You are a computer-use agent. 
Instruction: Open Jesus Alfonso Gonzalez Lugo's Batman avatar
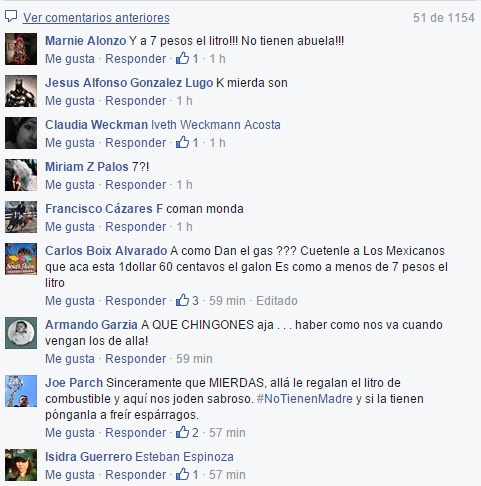pyautogui.click(x=21, y=91)
